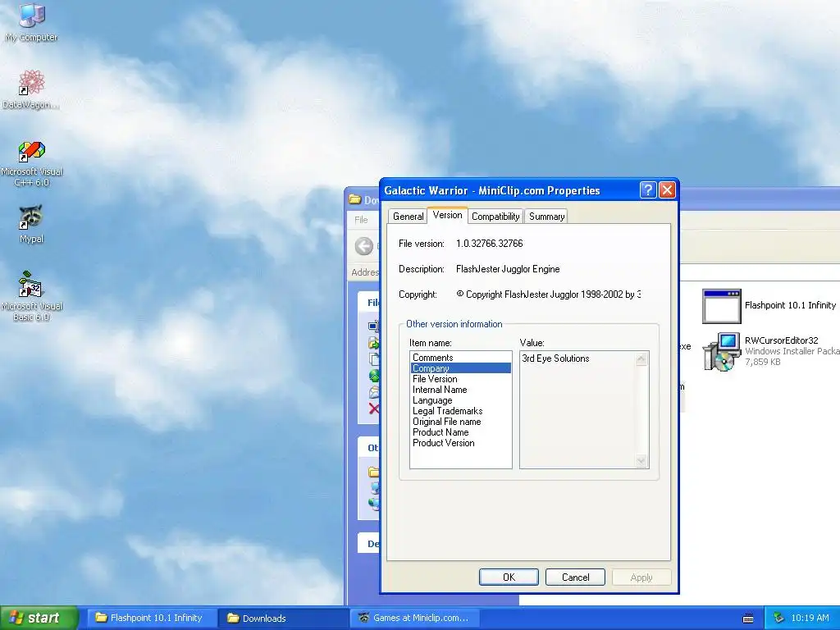The image size is (840, 630).
Task: Open the Start menu
Action: (39, 618)
